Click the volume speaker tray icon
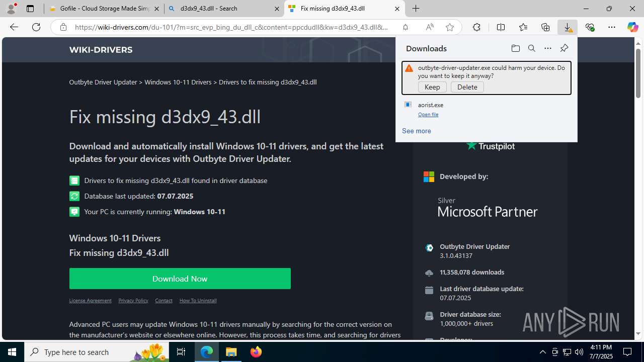The height and width of the screenshot is (362, 644). [x=579, y=352]
